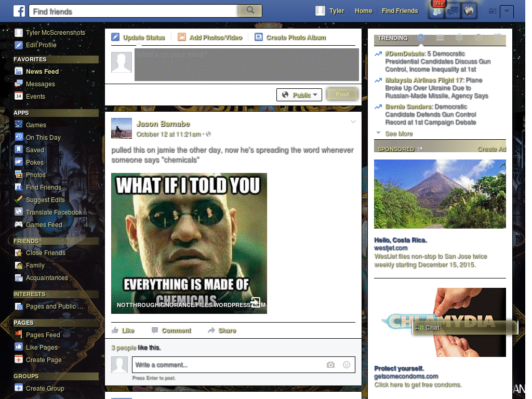Open the westjet.com ad link
532x399 pixels.
391,248
